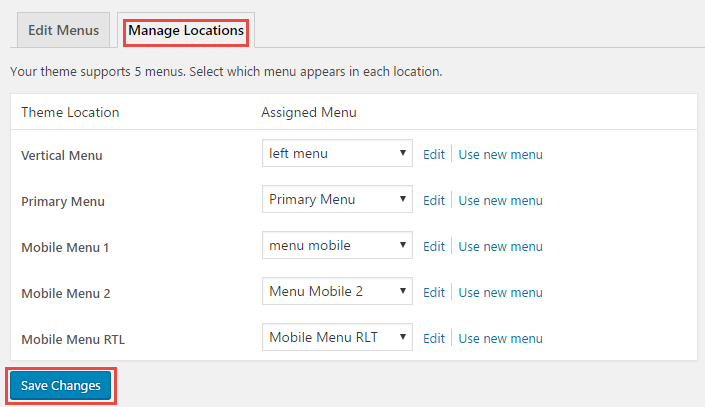Click Edit link for Mobile Menu 2
Screen dimensions: 705x407
coord(433,292)
